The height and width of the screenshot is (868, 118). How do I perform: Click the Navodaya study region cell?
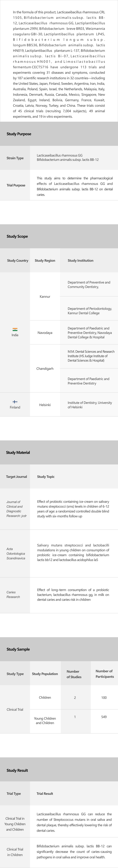click(45, 333)
